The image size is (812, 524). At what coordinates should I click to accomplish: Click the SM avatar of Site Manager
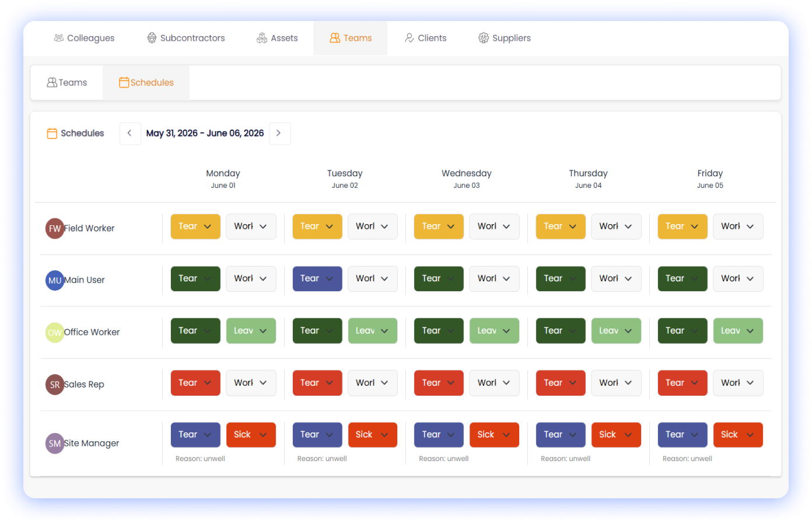point(55,443)
